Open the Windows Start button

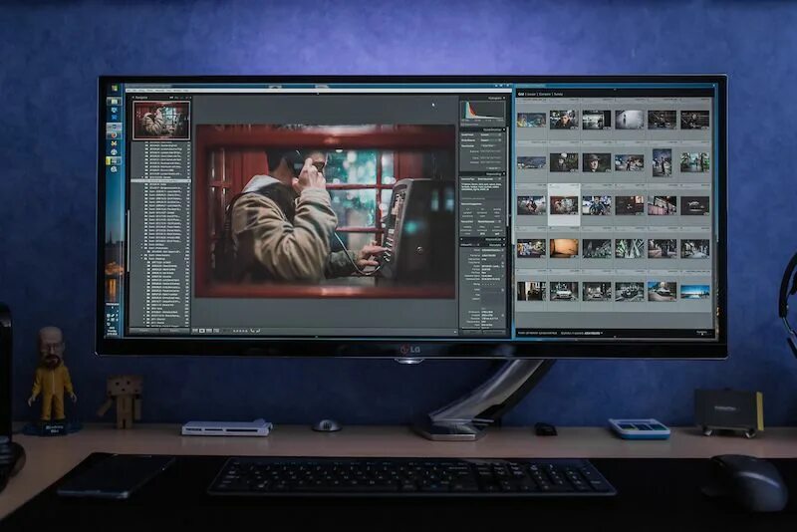114,89
